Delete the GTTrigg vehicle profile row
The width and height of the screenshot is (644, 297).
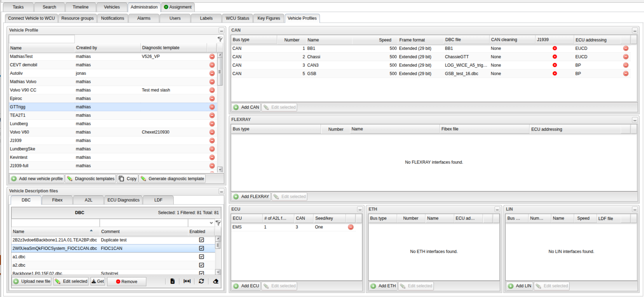pos(212,107)
